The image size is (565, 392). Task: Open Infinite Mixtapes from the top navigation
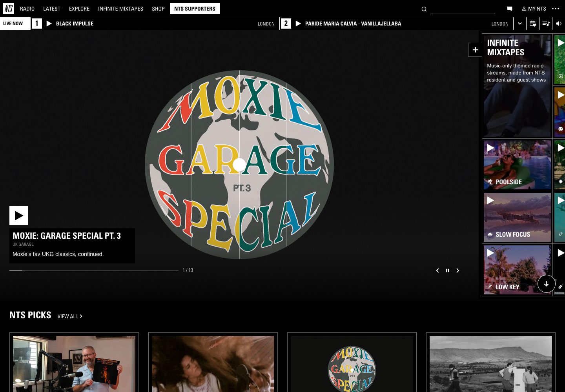click(x=120, y=9)
